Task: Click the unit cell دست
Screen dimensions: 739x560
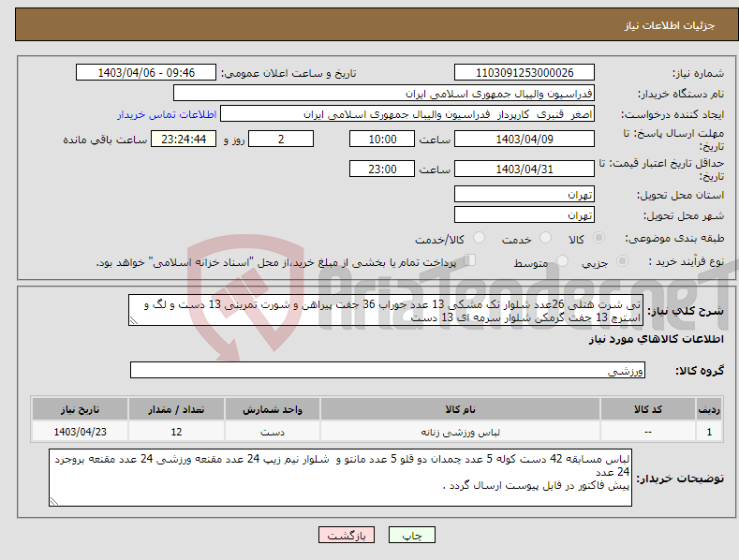Action: (273, 432)
